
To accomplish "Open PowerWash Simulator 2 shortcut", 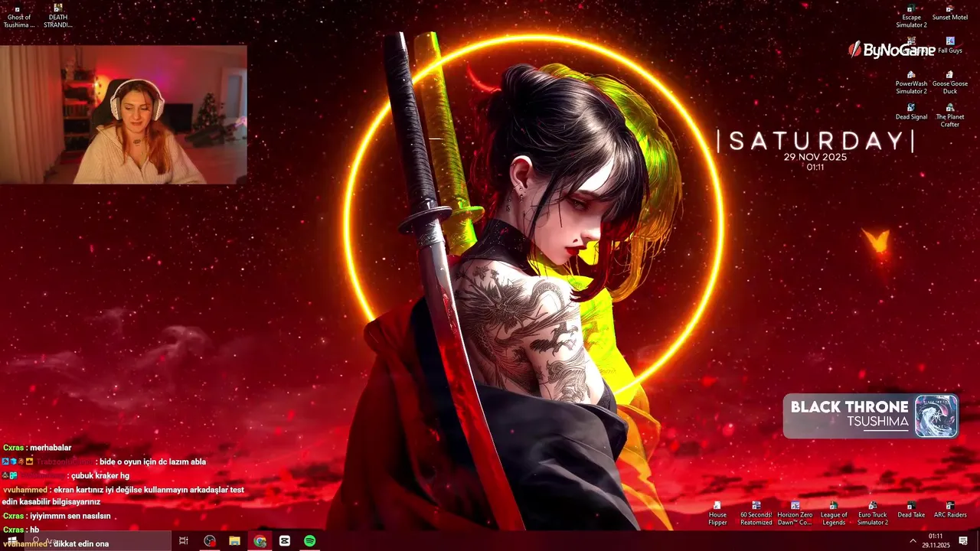I will tap(911, 83).
